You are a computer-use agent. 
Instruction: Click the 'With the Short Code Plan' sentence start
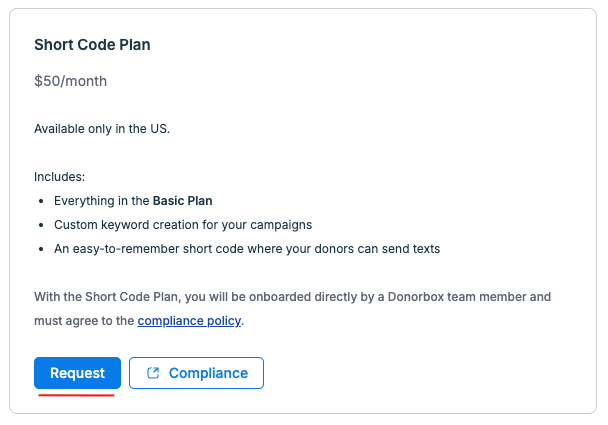[x=106, y=297]
